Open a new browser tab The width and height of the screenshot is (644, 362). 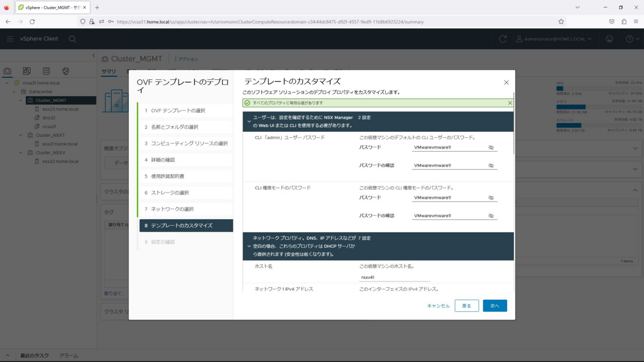click(x=97, y=8)
